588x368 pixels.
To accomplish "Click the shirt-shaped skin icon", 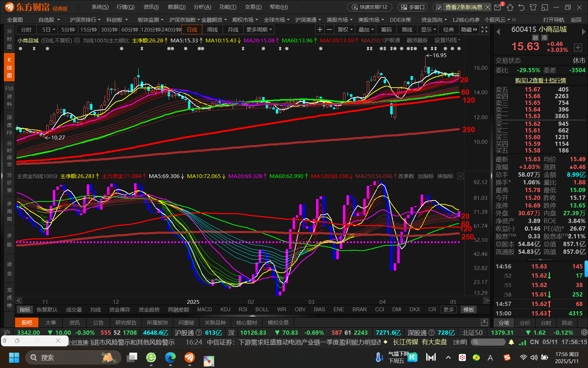I will [533, 7].
